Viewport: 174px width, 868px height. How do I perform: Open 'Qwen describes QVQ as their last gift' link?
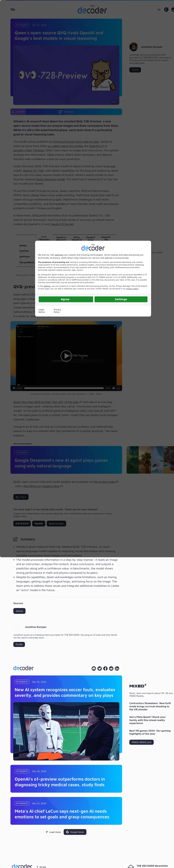[46, 402]
